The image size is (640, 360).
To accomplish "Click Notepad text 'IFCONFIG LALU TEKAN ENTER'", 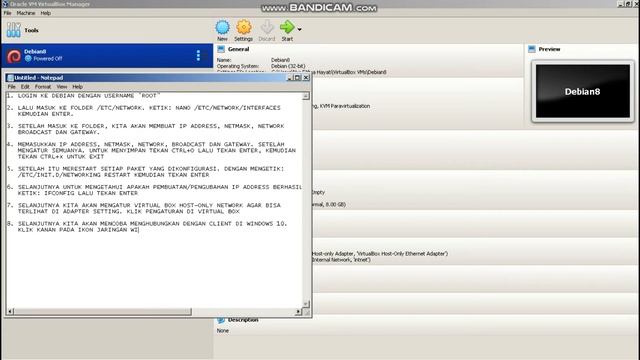I will pyautogui.click(x=91, y=193).
